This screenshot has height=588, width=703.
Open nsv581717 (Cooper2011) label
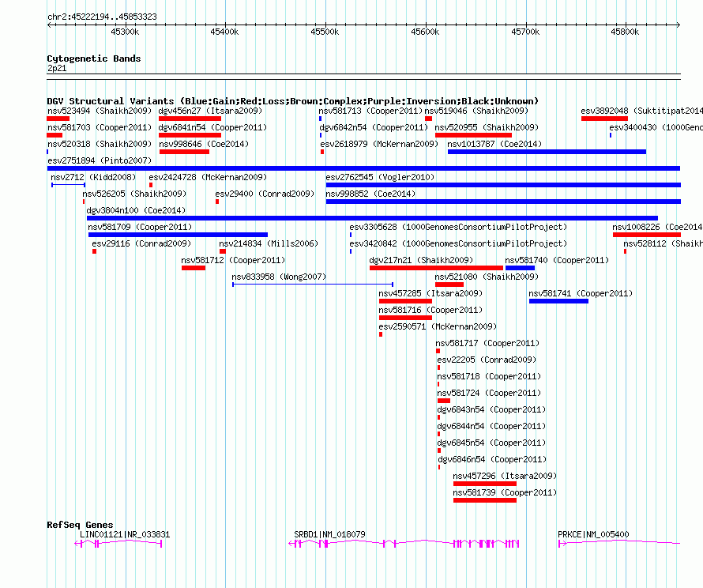point(487,343)
